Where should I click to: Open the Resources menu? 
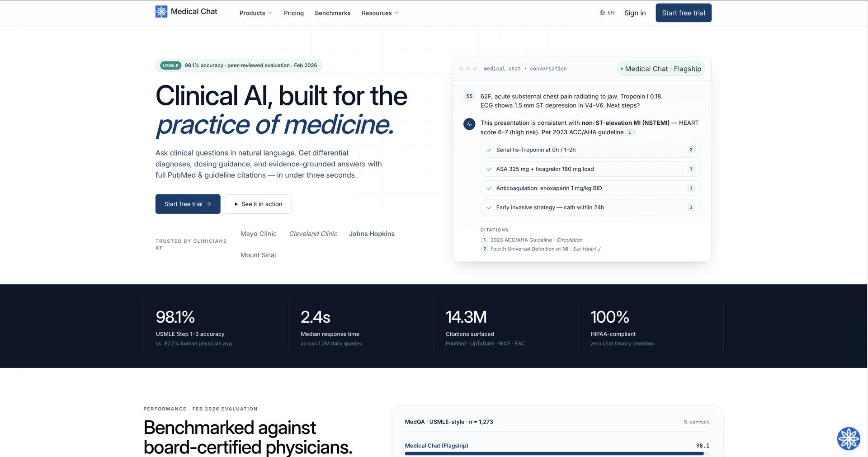point(380,13)
